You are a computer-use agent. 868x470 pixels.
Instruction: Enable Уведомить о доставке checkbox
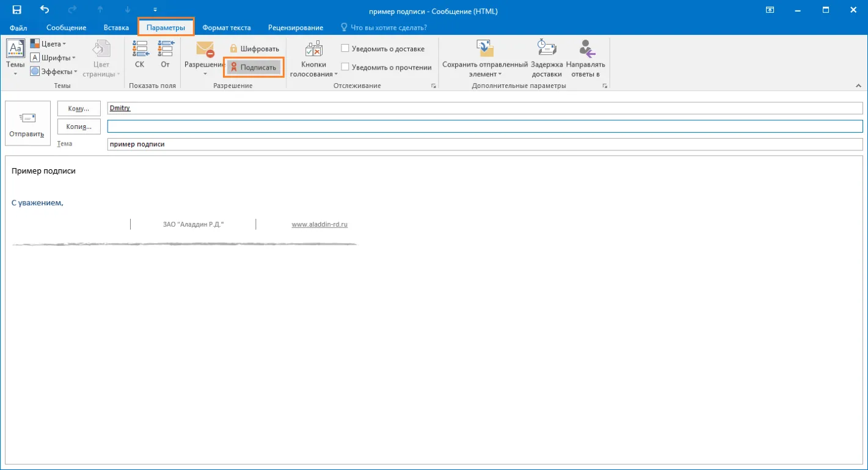(345, 48)
